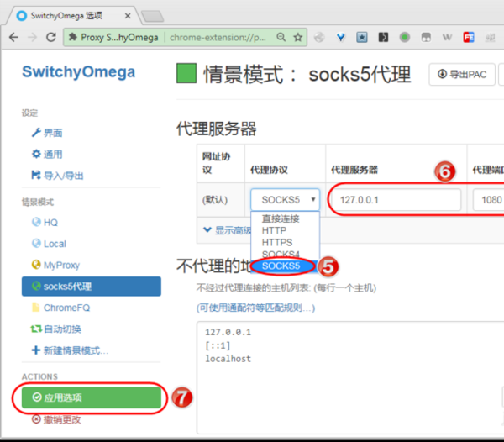Select the Local profile

point(49,244)
